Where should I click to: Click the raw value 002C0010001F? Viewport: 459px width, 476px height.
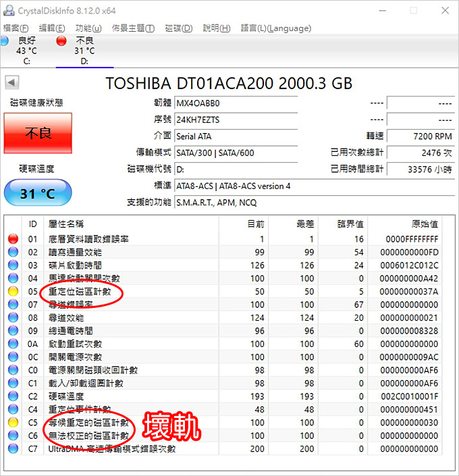[x=410, y=396]
